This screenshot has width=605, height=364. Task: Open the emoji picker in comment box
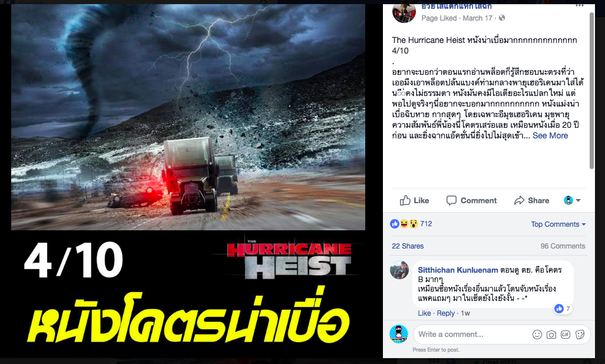537,335
